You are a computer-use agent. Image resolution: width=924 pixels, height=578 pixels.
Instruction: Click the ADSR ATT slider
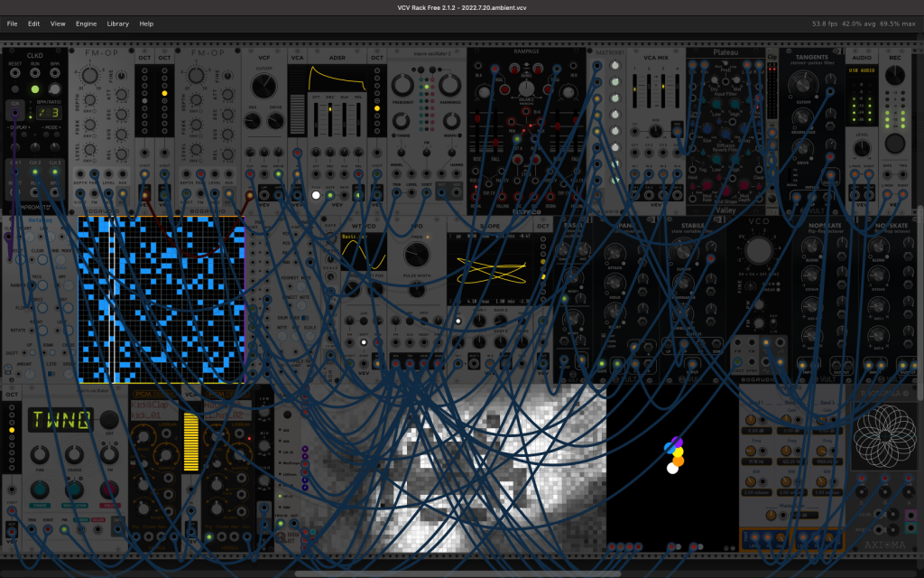(316, 119)
